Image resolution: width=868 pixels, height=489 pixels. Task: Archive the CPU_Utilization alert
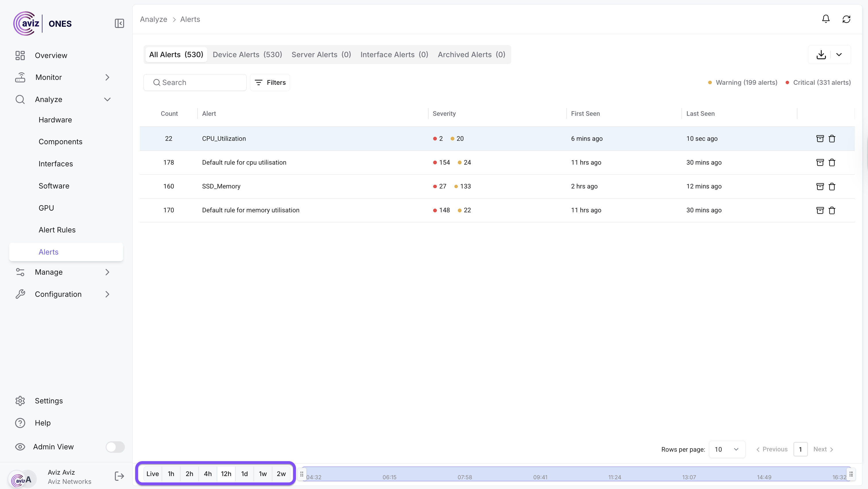(820, 138)
